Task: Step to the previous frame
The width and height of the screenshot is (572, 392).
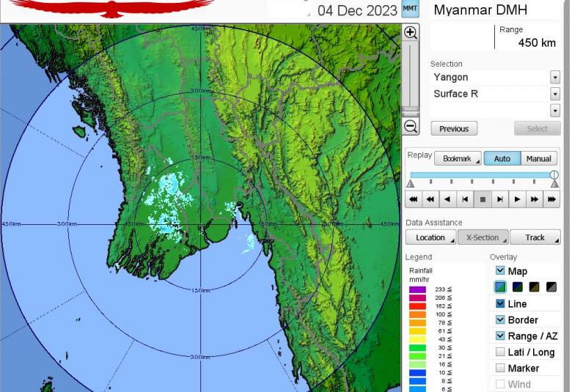Action: (x=465, y=199)
